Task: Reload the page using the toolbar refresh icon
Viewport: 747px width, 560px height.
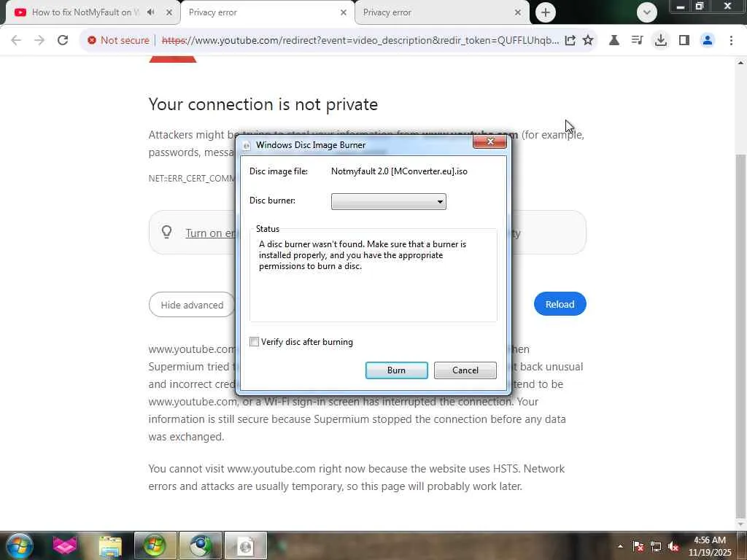Action: [x=63, y=40]
